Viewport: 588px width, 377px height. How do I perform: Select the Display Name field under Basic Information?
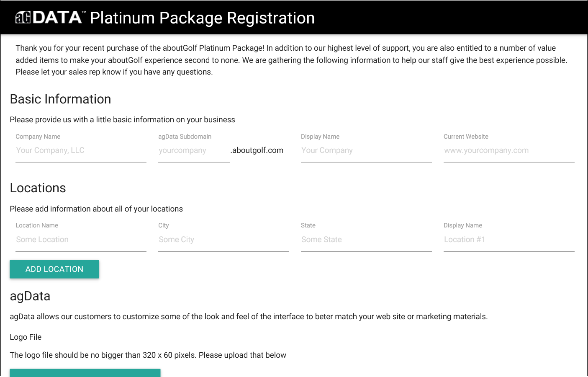coord(366,151)
